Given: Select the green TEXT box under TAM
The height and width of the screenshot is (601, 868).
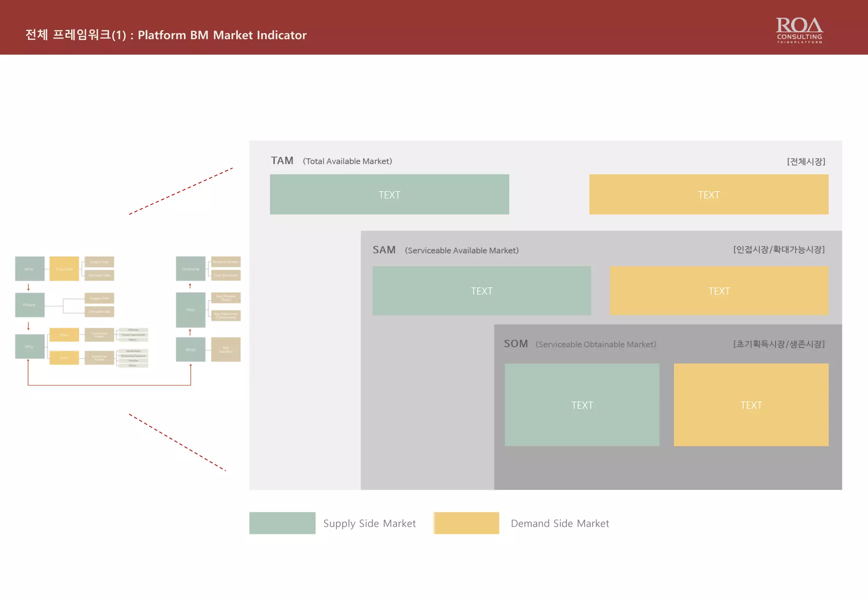Looking at the screenshot, I should coord(389,195).
